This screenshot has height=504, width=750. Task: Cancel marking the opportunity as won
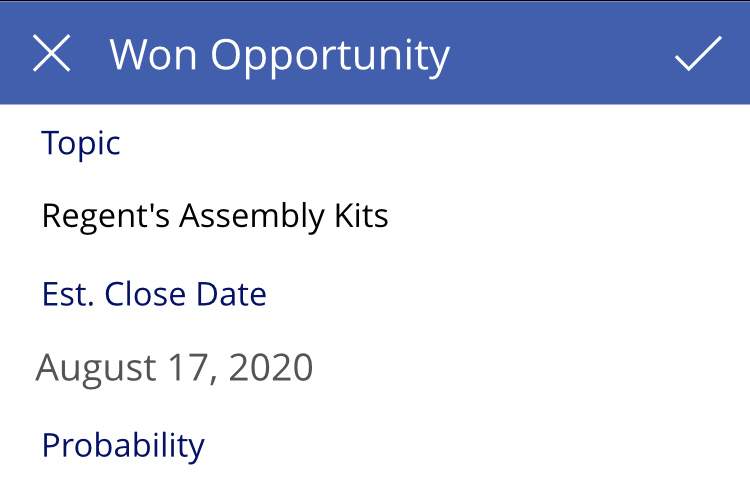tap(52, 54)
